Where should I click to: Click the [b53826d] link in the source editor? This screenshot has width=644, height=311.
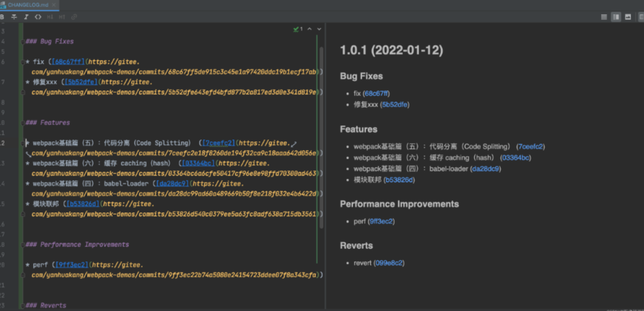point(83,204)
